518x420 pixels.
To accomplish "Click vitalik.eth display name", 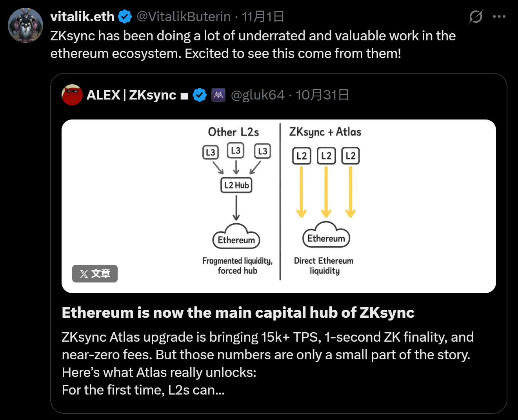I will pos(82,16).
